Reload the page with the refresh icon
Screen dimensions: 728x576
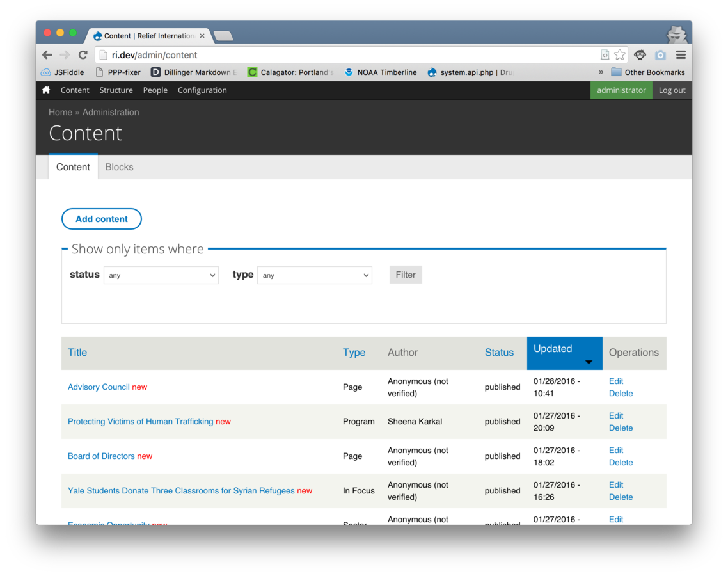coord(83,55)
